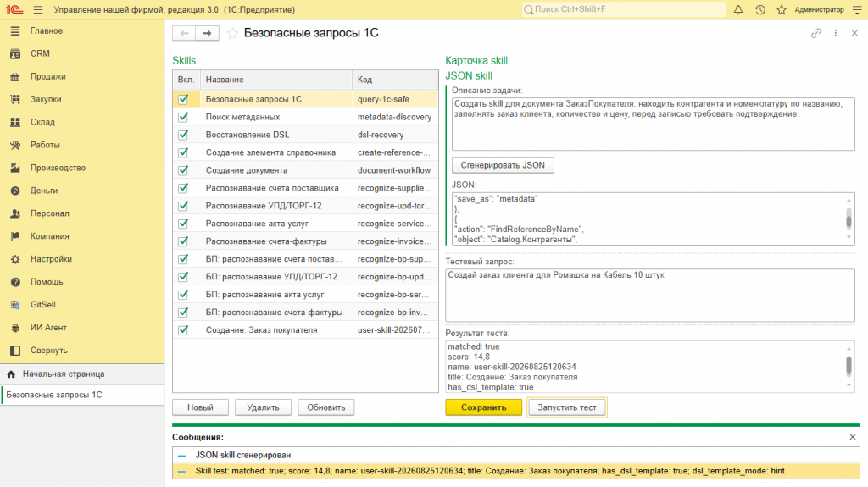The image size is (868, 487).
Task: Click the CRM section icon
Action: tap(15, 53)
